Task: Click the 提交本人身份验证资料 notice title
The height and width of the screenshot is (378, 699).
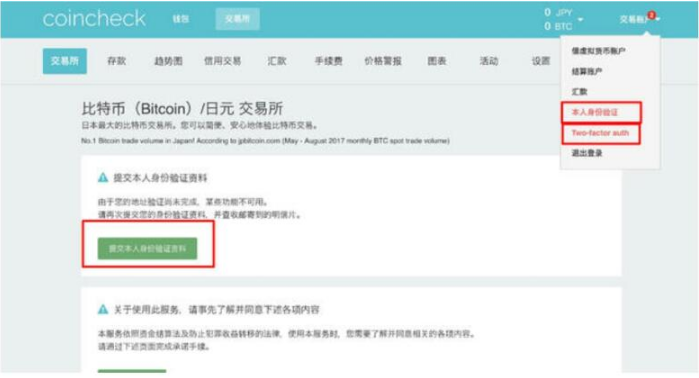Action: [x=160, y=178]
